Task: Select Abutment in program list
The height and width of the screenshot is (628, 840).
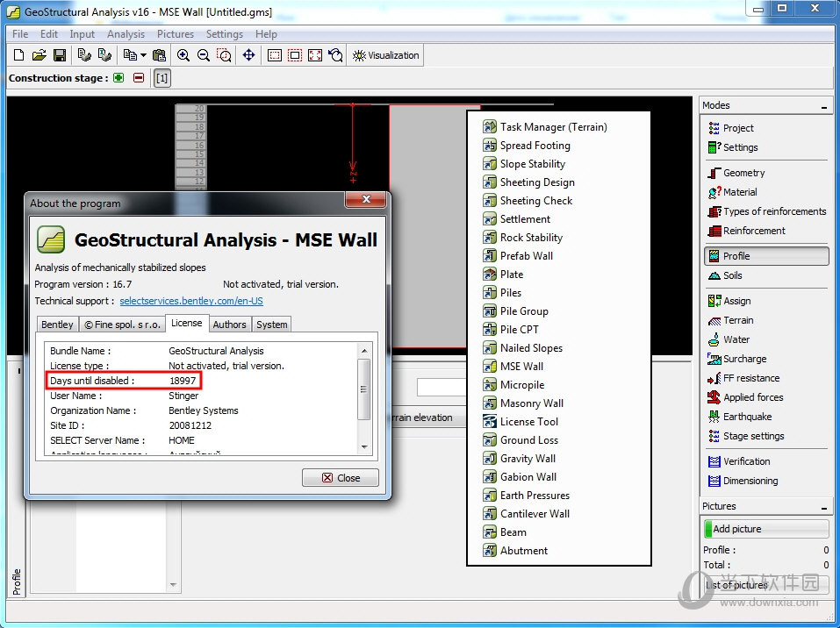Action: pos(515,550)
